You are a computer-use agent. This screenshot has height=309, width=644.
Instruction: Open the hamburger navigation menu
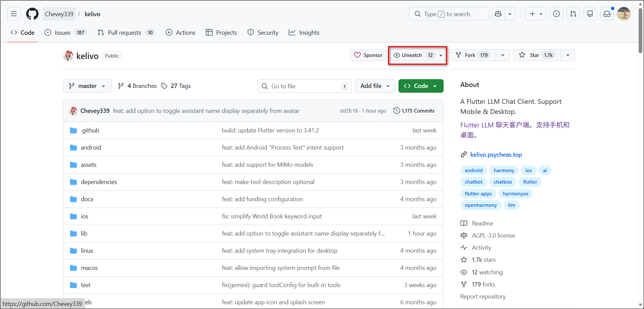pos(14,14)
